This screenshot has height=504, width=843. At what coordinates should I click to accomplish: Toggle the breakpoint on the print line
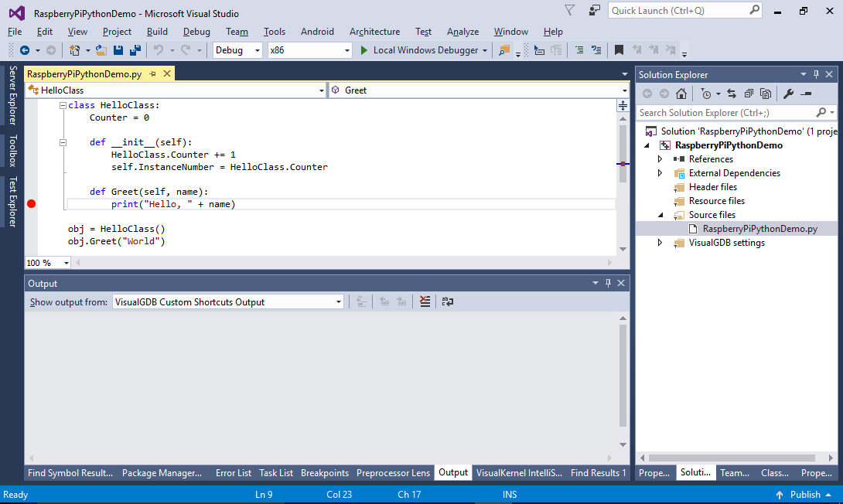pyautogui.click(x=31, y=203)
